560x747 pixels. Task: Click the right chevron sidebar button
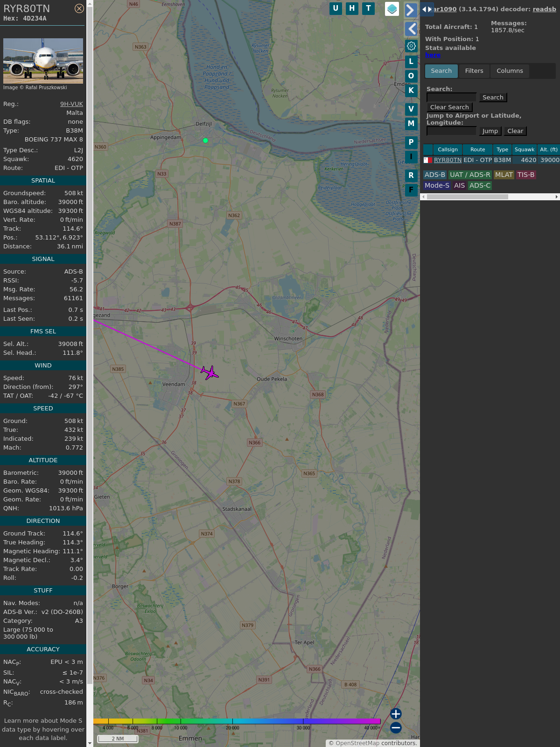(x=411, y=10)
